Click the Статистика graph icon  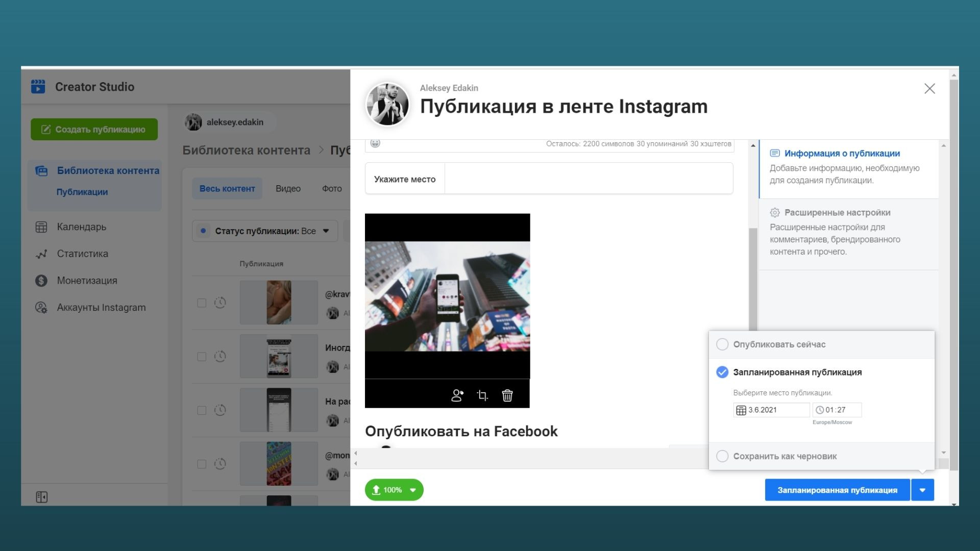coord(41,254)
